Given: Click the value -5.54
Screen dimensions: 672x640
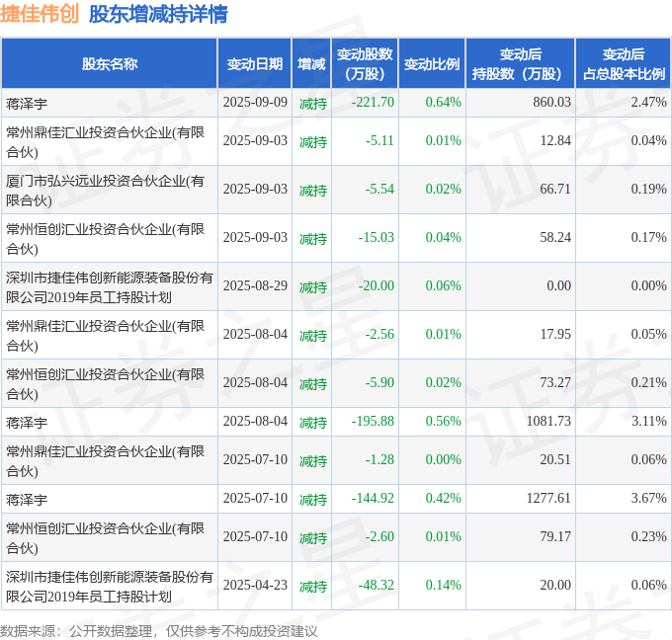Looking at the screenshot, I should click(379, 189).
